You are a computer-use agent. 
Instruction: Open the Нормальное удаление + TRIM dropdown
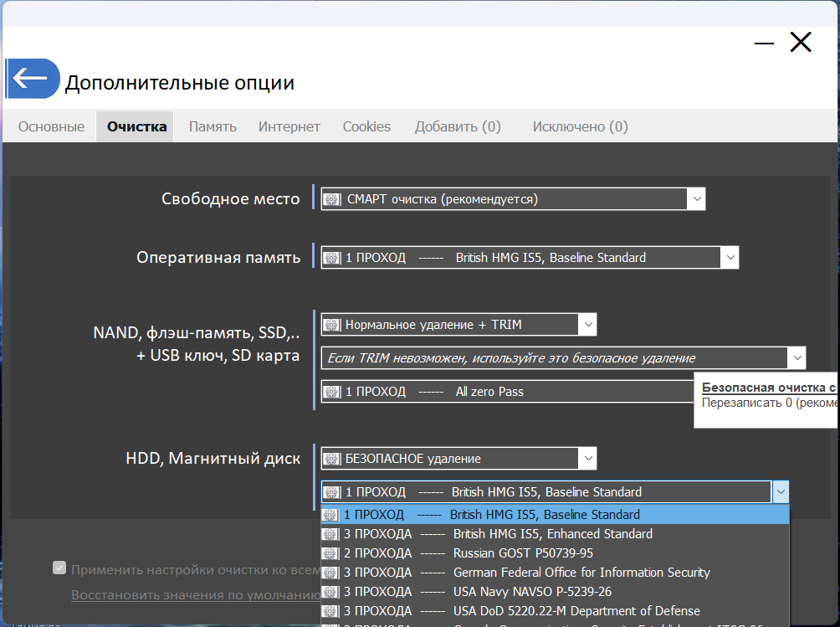[587, 324]
